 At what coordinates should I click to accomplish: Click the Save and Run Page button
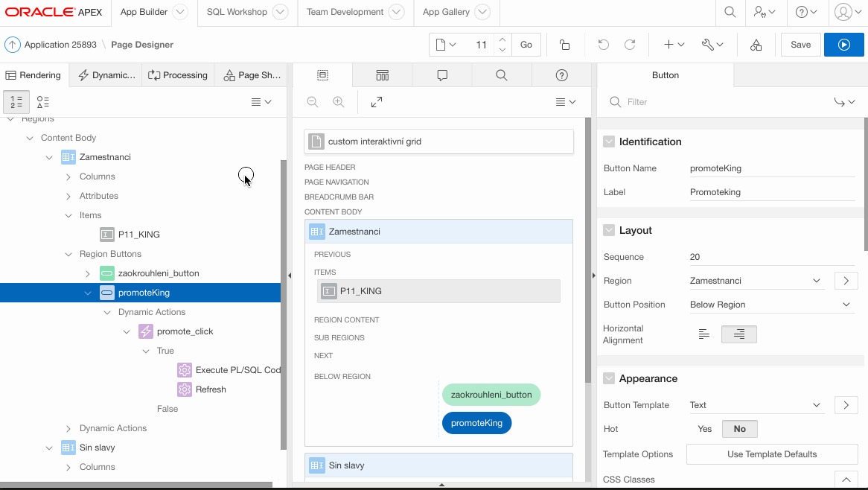pyautogui.click(x=843, y=45)
